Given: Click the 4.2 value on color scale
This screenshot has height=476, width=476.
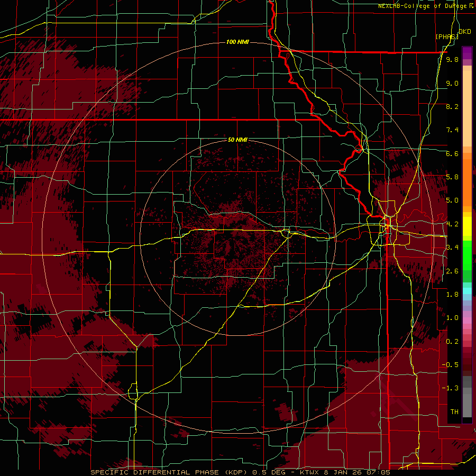Looking at the screenshot, I should (452, 224).
